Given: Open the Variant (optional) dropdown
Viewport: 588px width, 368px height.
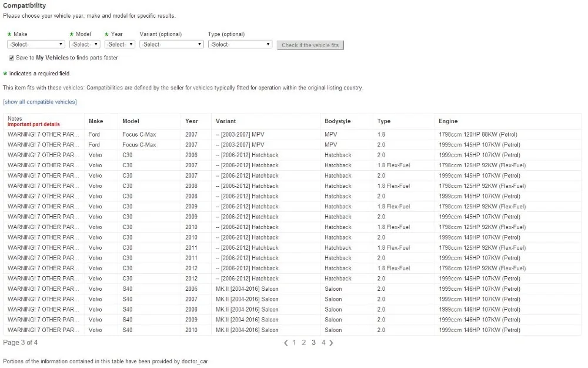Looking at the screenshot, I should pyautogui.click(x=172, y=44).
